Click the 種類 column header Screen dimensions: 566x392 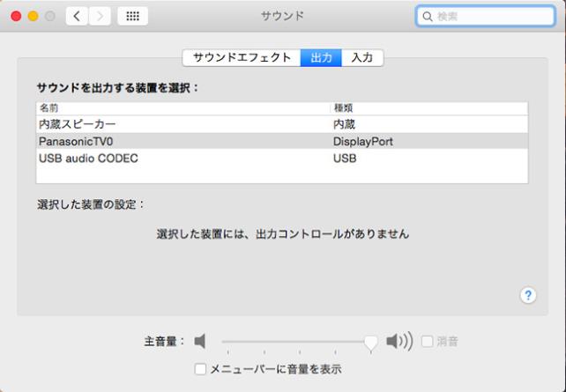click(428, 108)
